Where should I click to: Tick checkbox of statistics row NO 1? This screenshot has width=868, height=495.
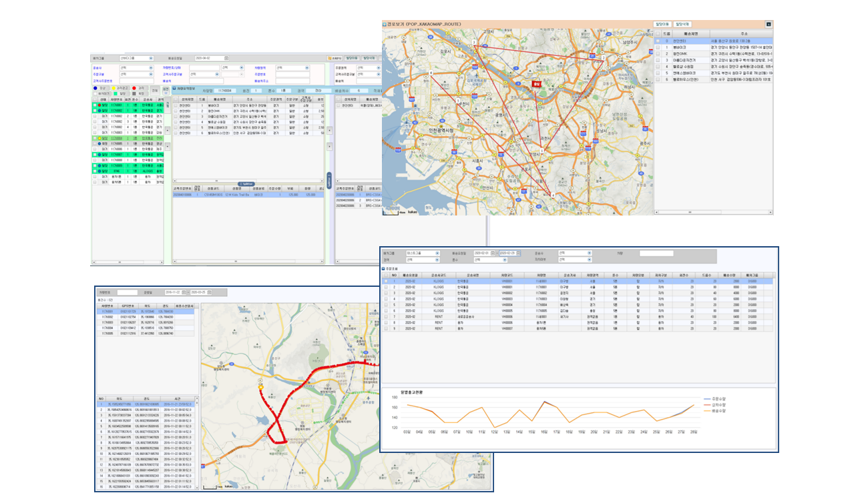(x=386, y=282)
